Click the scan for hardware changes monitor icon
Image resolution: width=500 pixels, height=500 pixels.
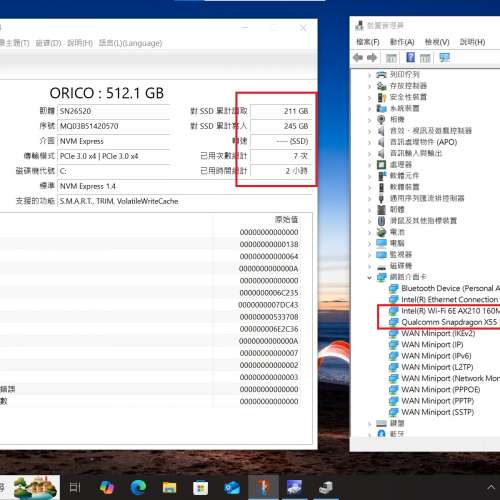click(444, 57)
